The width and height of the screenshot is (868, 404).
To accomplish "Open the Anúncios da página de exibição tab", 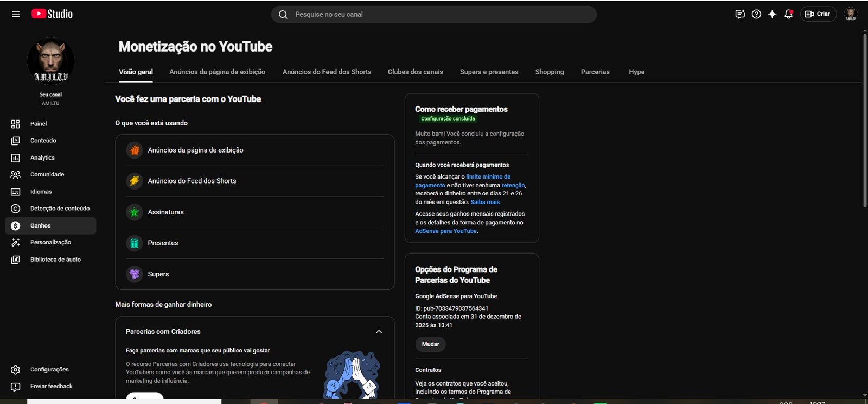I will tap(217, 72).
